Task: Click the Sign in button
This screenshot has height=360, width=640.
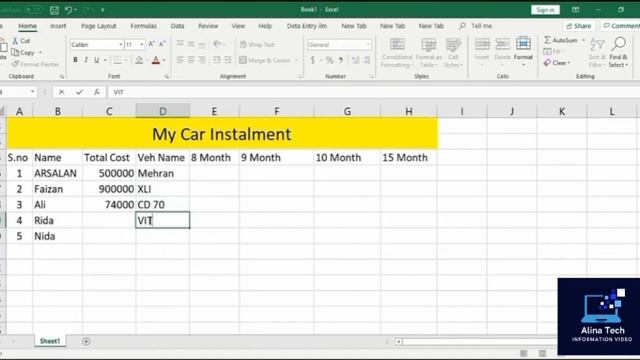Action: pos(545,10)
